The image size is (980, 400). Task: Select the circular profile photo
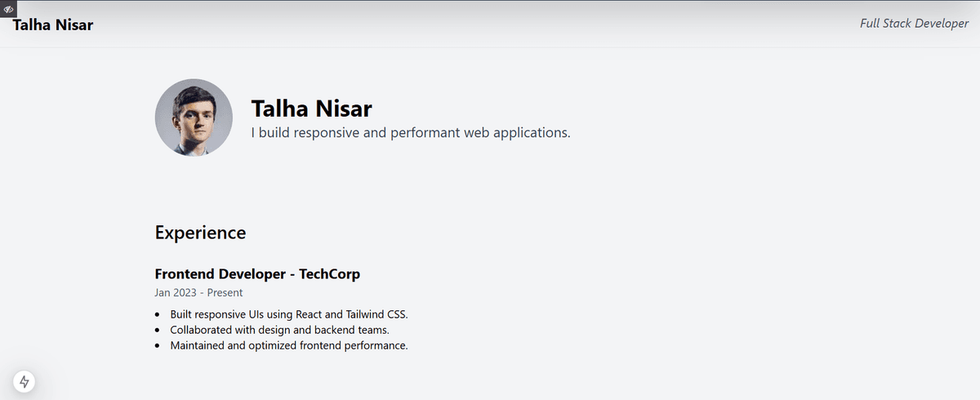194,118
